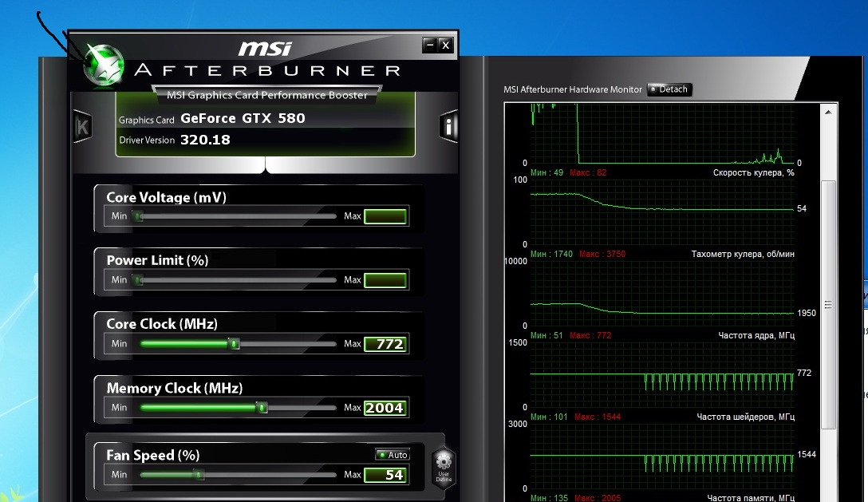
Task: Click the 'Мин : 1740' tachometer reading
Action: 551,255
